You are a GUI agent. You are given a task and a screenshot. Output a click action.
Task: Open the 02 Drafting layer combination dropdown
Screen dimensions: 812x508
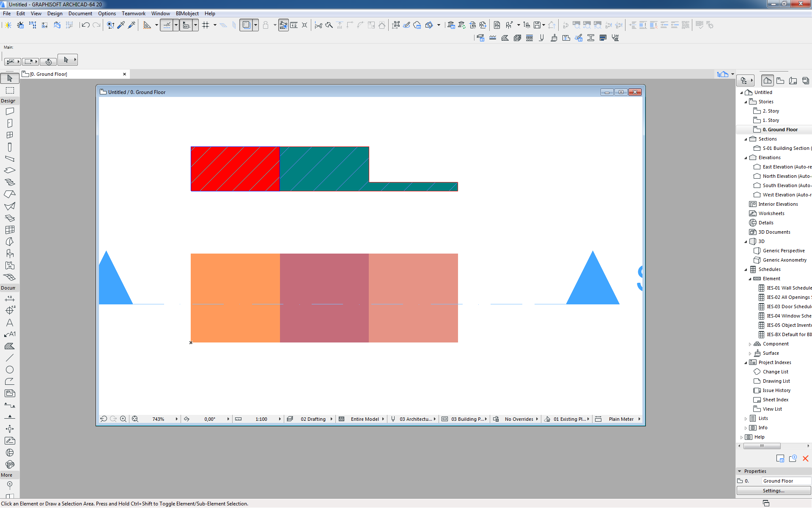tap(313, 419)
